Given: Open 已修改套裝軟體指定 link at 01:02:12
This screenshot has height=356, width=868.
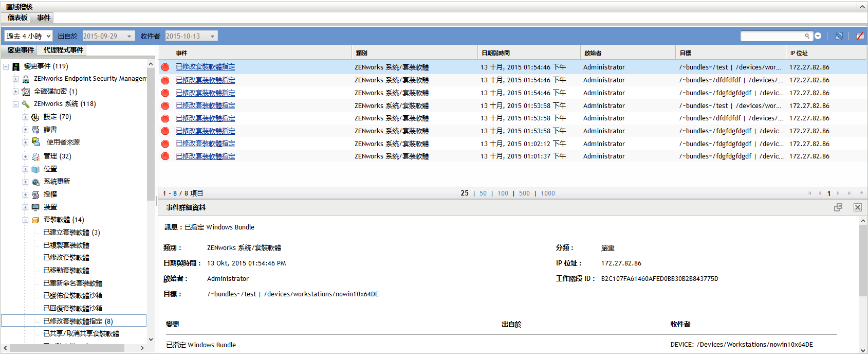Looking at the screenshot, I should click(x=206, y=144).
